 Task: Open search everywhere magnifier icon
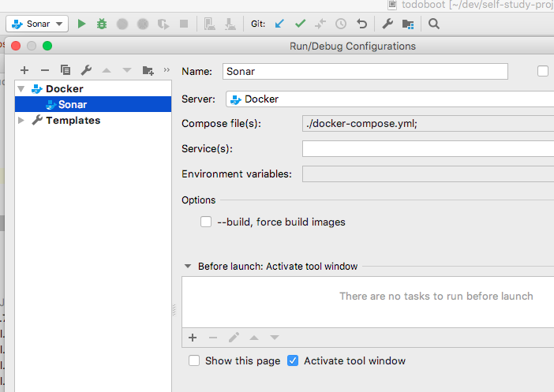pos(433,24)
